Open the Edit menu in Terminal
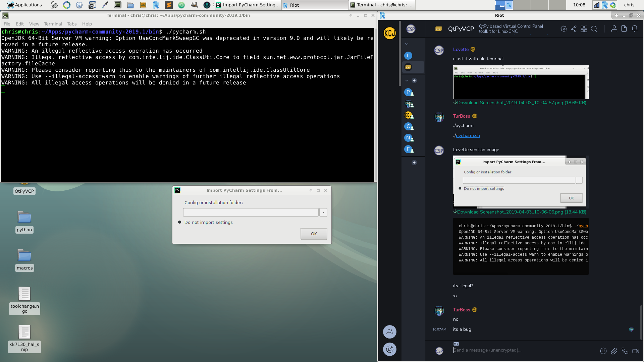Viewport: 644px width, 362px height. 20,24
